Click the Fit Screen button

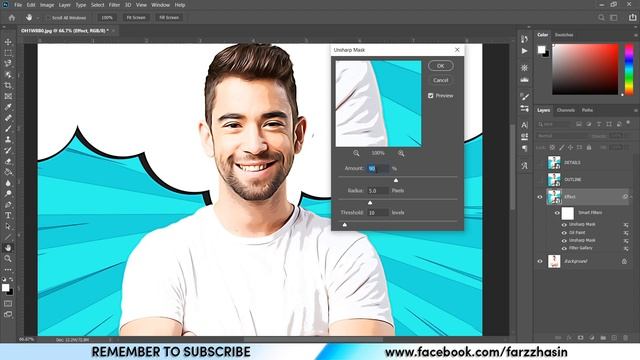(x=136, y=18)
